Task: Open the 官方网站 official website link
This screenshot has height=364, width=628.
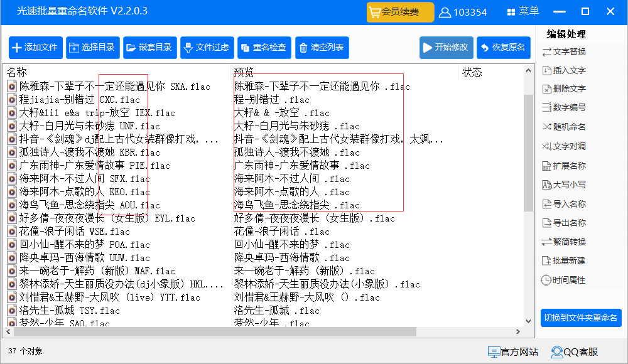Action: tap(513, 352)
